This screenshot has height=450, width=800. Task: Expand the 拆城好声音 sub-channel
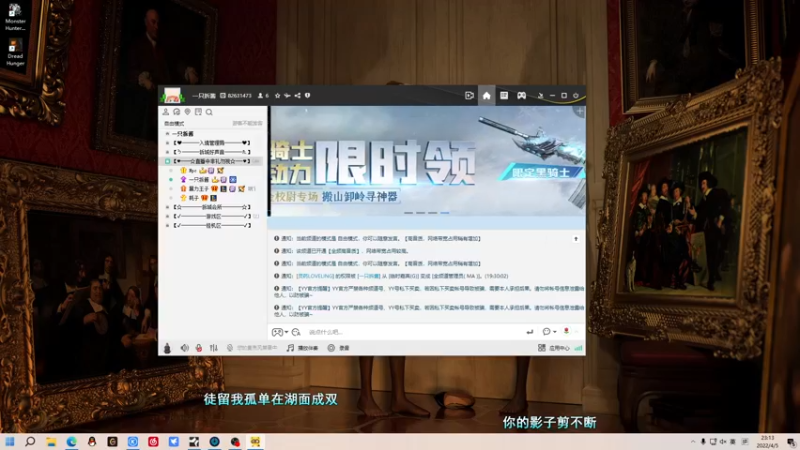167,152
